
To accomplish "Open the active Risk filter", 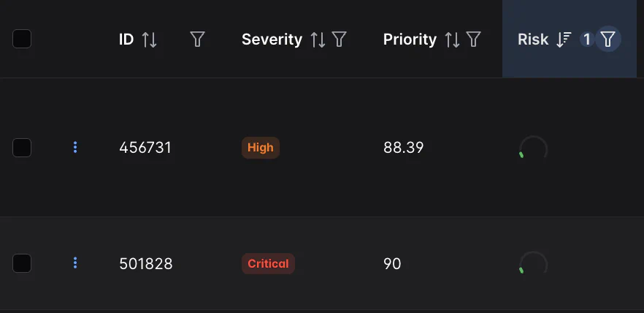I will [607, 39].
